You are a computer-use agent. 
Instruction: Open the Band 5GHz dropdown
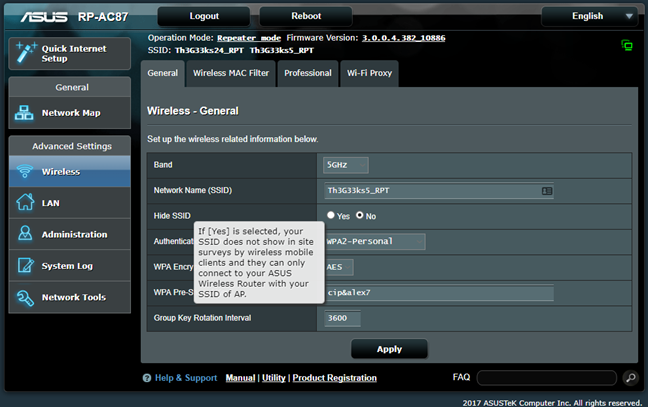click(345, 165)
